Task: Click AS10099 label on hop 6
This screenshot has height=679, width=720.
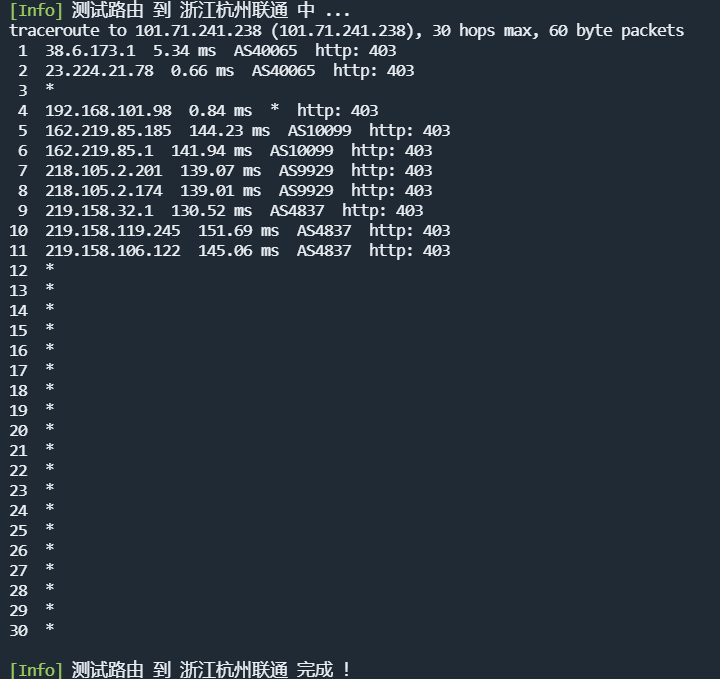Action: point(302,151)
